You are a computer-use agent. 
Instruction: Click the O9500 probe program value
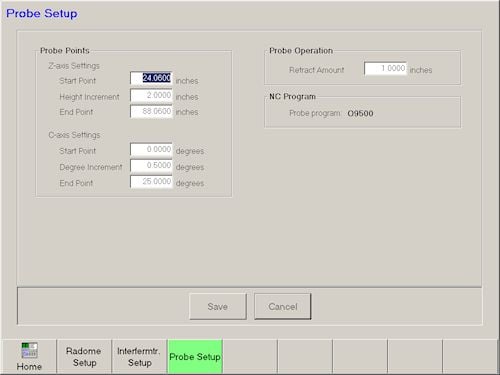(360, 113)
